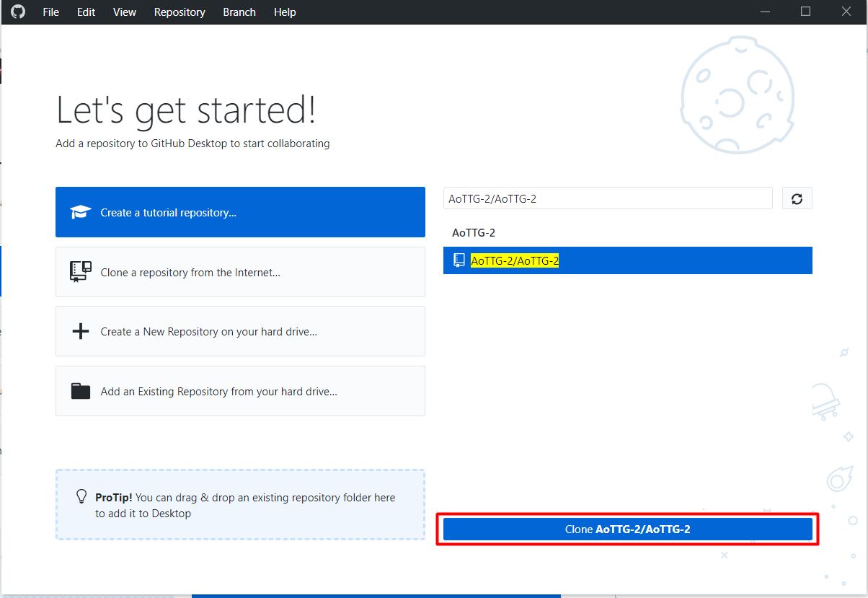Viewport: 868px width, 598px height.
Task: Click the folder icon for existing repository
Action: click(x=81, y=391)
